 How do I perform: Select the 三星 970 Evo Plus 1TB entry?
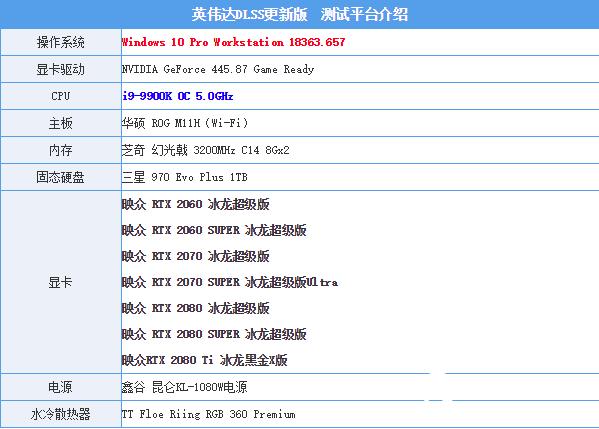[185, 177]
